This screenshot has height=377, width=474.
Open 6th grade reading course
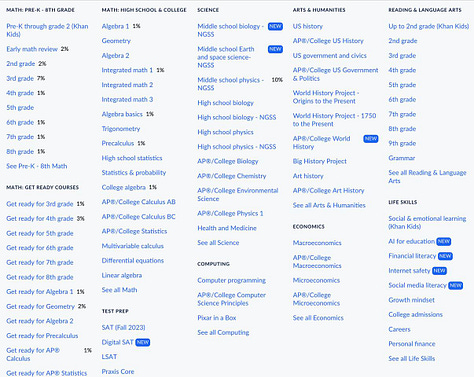[x=402, y=99]
